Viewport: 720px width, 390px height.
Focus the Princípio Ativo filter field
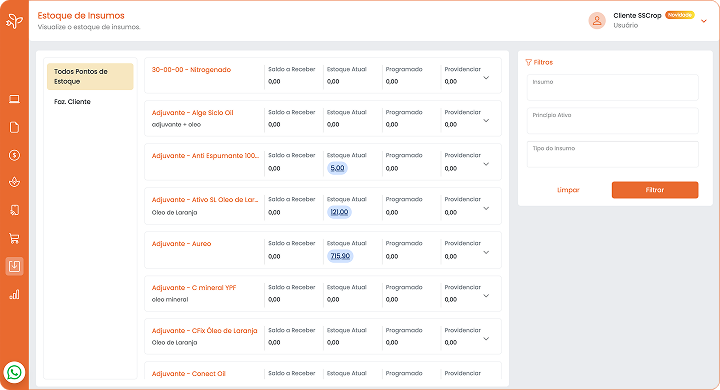(613, 121)
